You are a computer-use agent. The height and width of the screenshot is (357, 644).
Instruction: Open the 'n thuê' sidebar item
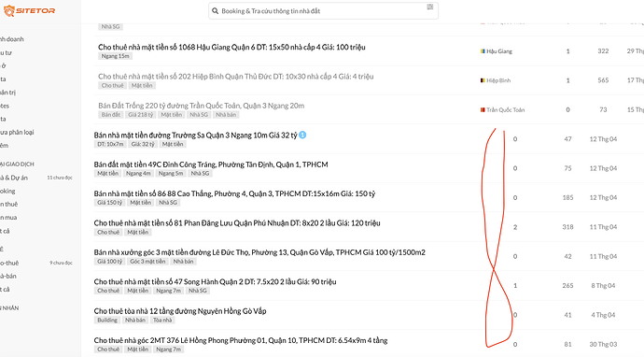(x=9, y=205)
